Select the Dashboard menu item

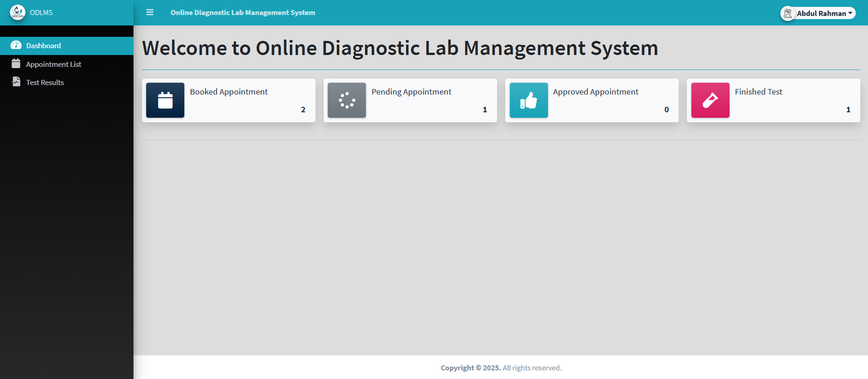43,46
